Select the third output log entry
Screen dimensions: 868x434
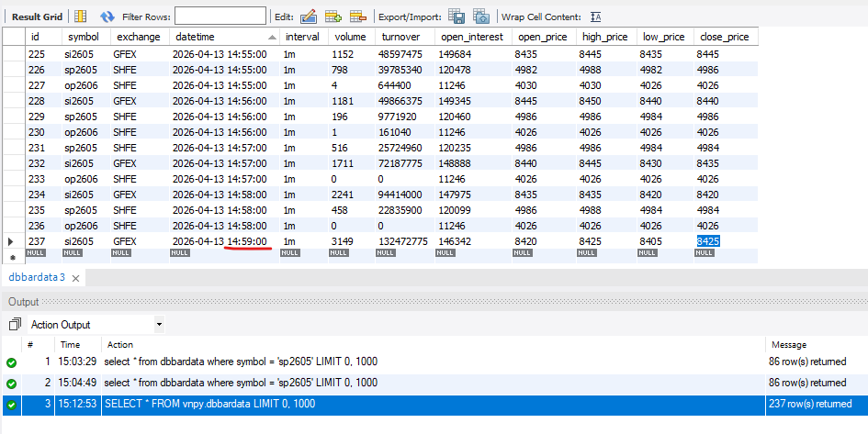click(367, 404)
